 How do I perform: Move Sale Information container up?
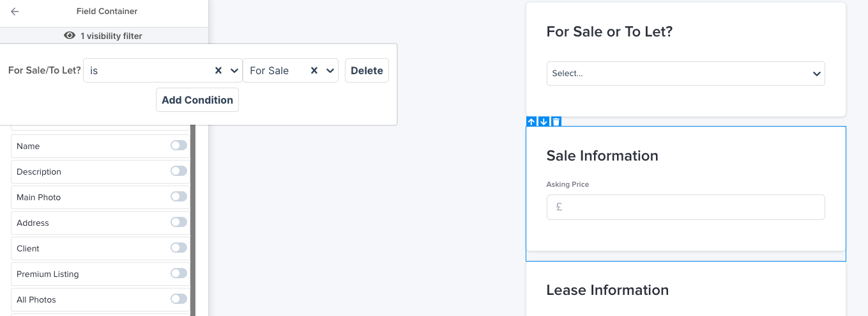click(x=531, y=122)
